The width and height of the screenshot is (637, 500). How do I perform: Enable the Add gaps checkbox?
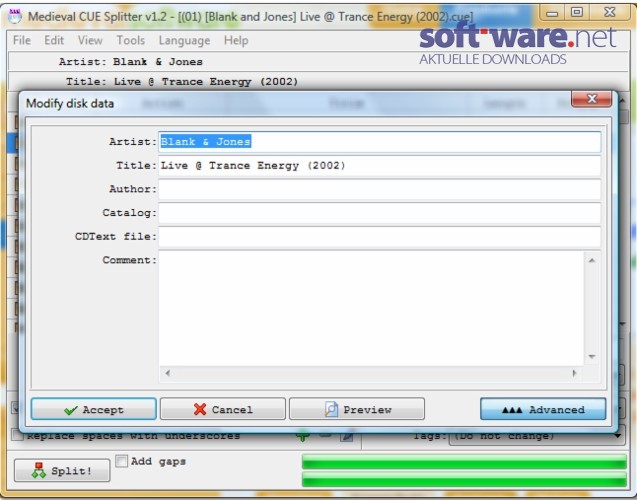121,461
